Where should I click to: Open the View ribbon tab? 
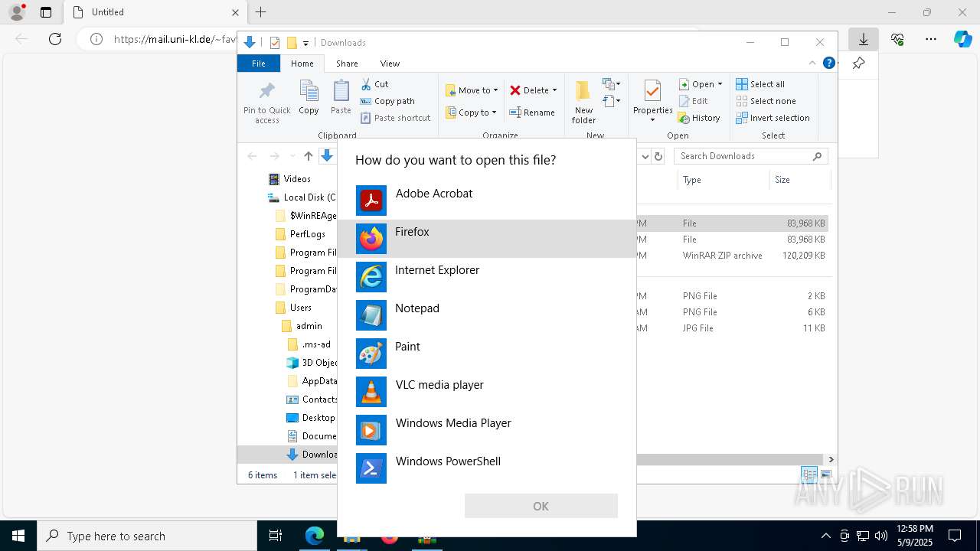[x=390, y=64]
